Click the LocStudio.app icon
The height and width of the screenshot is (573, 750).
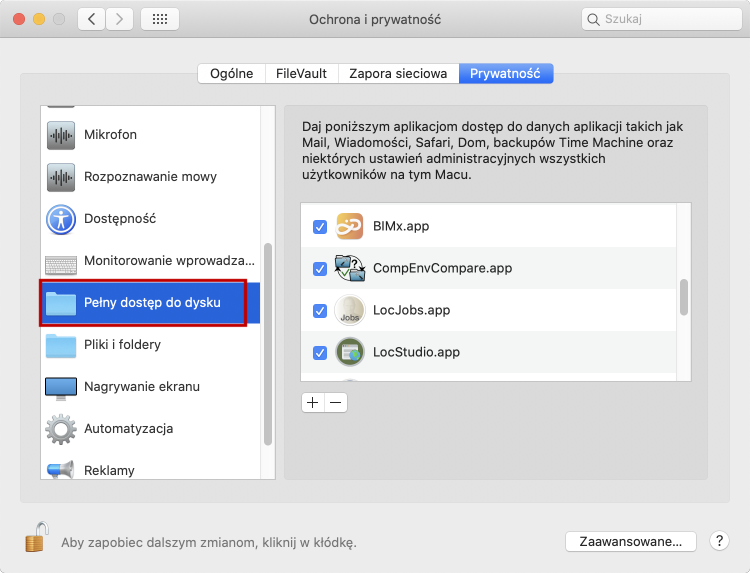350,352
